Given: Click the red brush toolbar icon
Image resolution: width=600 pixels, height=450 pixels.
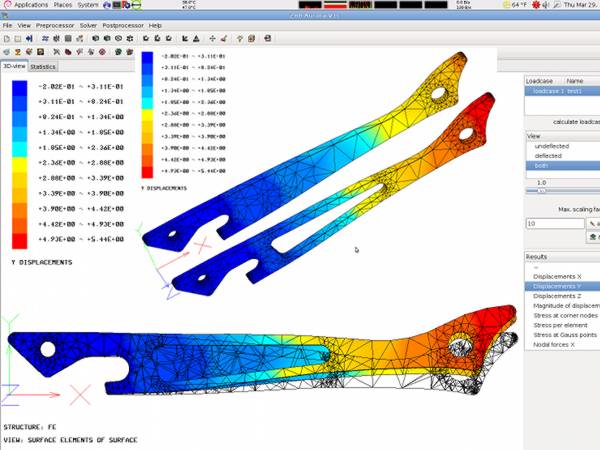Looking at the screenshot, I should [224, 38].
